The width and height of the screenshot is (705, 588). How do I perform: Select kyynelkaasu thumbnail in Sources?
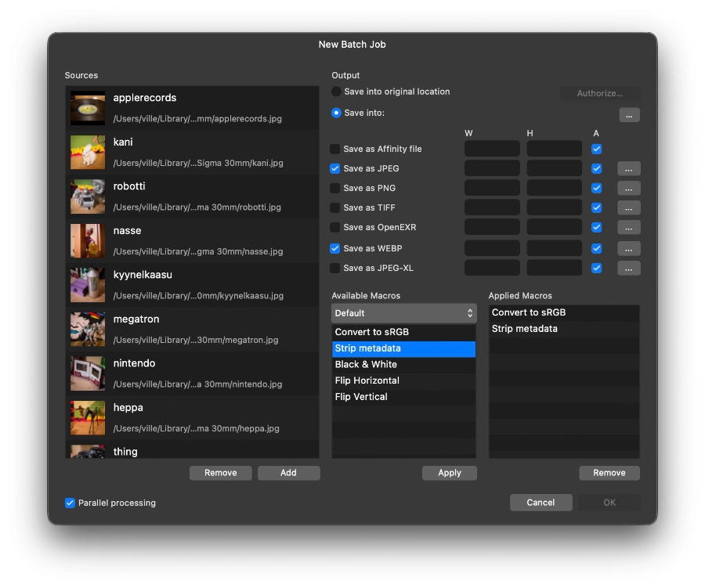88,285
